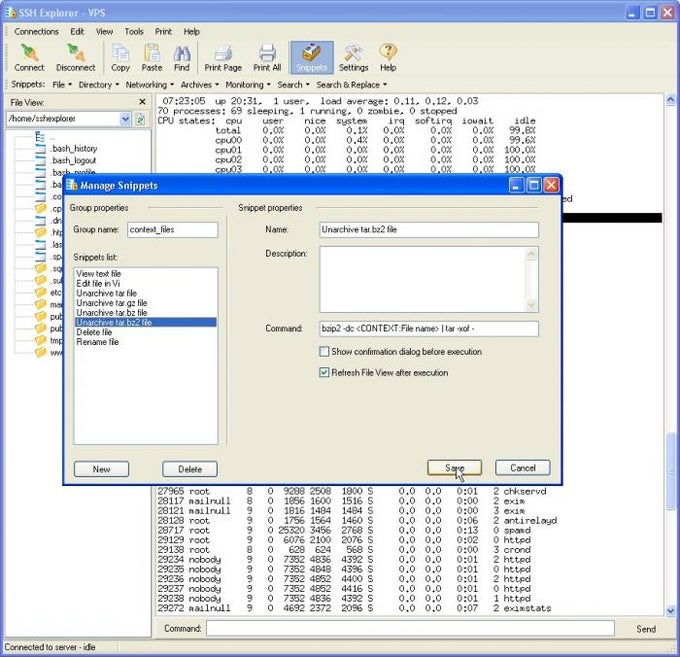The height and width of the screenshot is (657, 680).
Task: Open the Help menu
Action: pos(191,32)
